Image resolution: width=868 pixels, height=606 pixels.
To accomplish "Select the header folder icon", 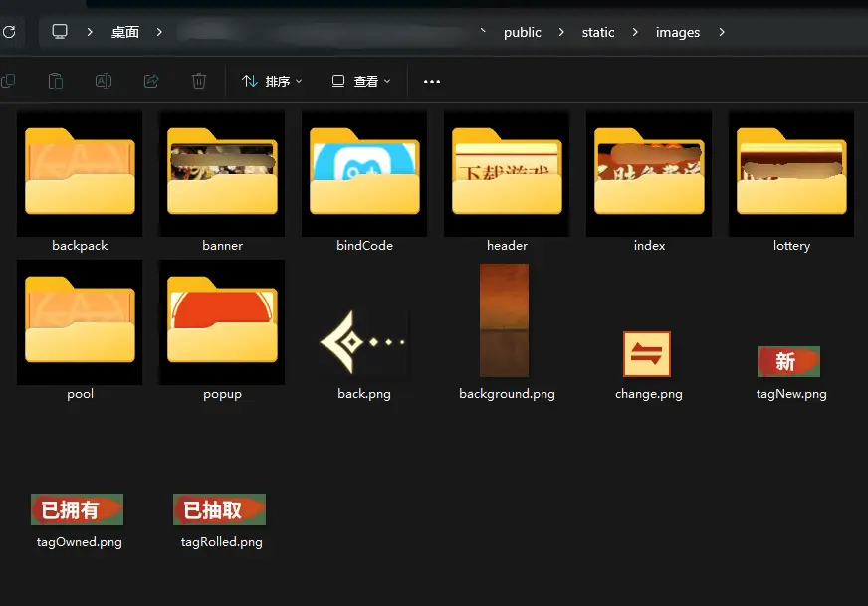I will pos(507,171).
